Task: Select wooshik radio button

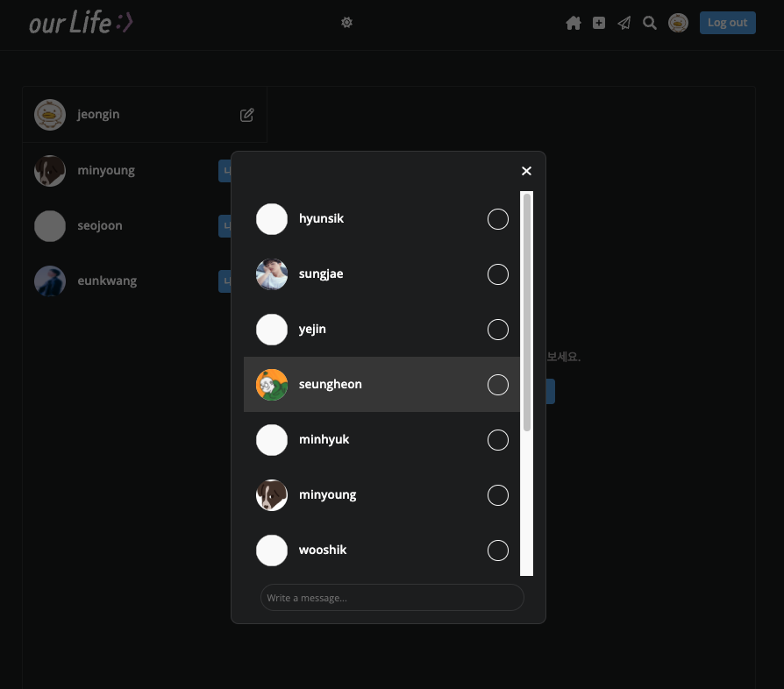Action: [x=497, y=550]
